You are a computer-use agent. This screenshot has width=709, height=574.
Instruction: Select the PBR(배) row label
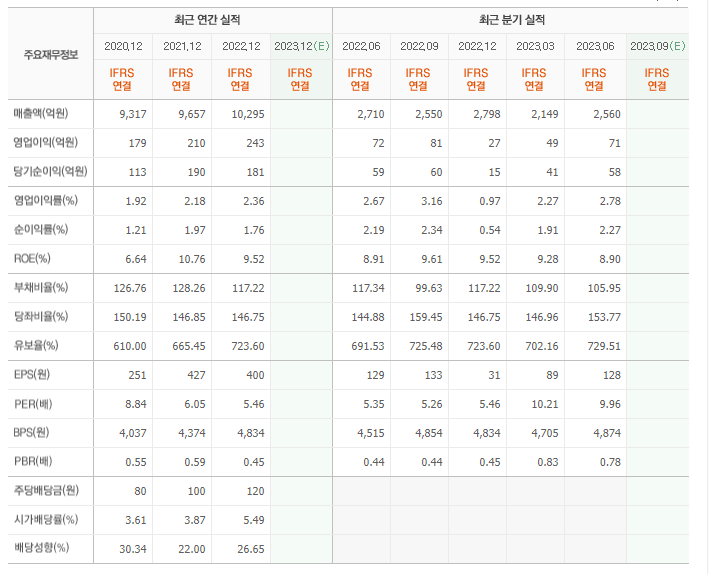[33, 461]
